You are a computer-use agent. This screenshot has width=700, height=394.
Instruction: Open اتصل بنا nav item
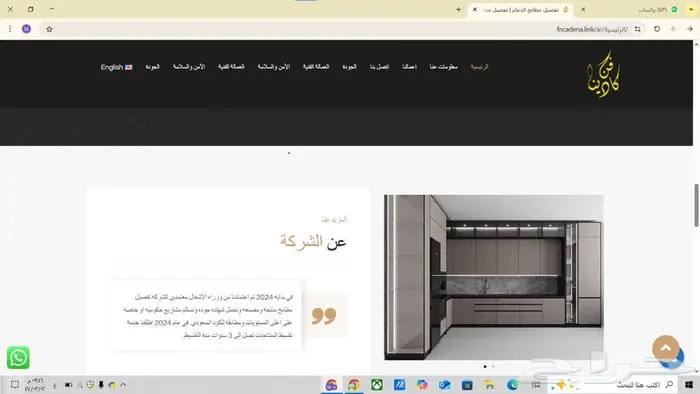tap(379, 67)
